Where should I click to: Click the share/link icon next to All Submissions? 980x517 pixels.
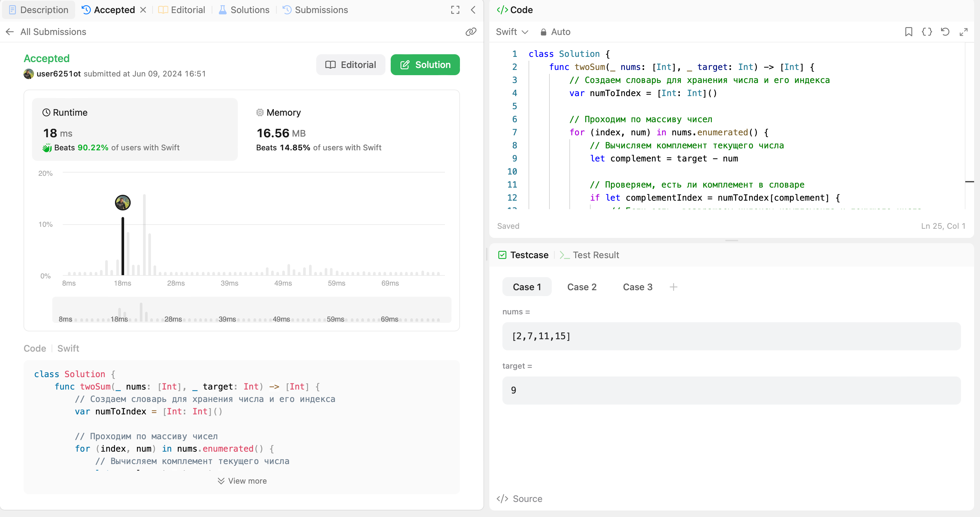click(471, 31)
